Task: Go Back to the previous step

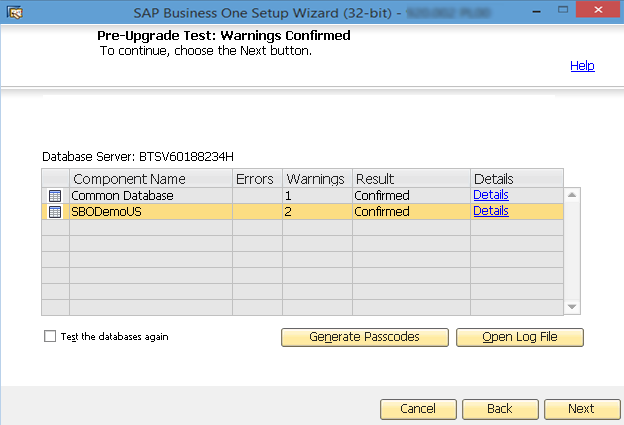Action: pos(500,409)
